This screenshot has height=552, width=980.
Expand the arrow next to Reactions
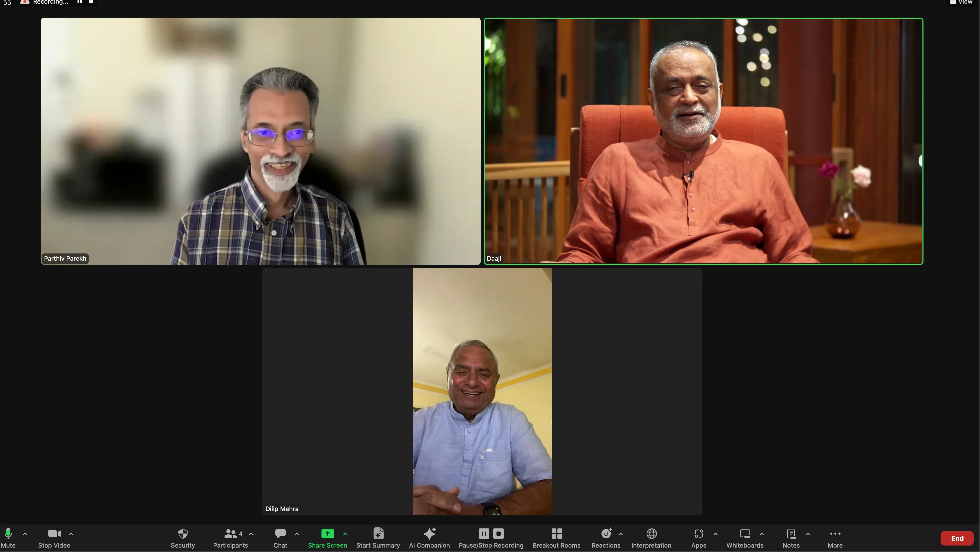pos(621,534)
